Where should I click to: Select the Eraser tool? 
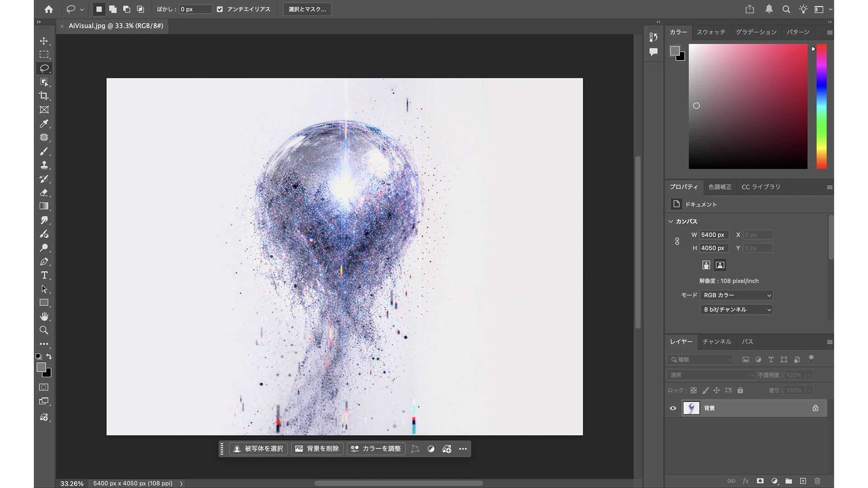pos(44,192)
